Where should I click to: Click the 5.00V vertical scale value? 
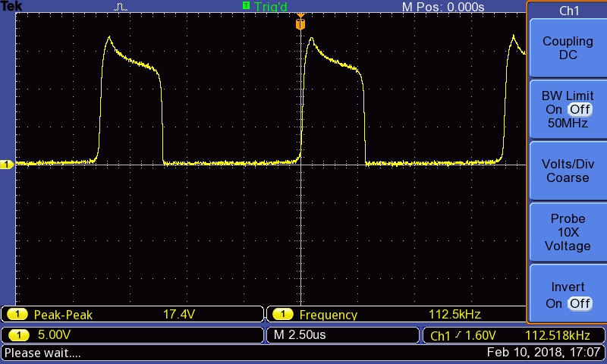pos(54,334)
